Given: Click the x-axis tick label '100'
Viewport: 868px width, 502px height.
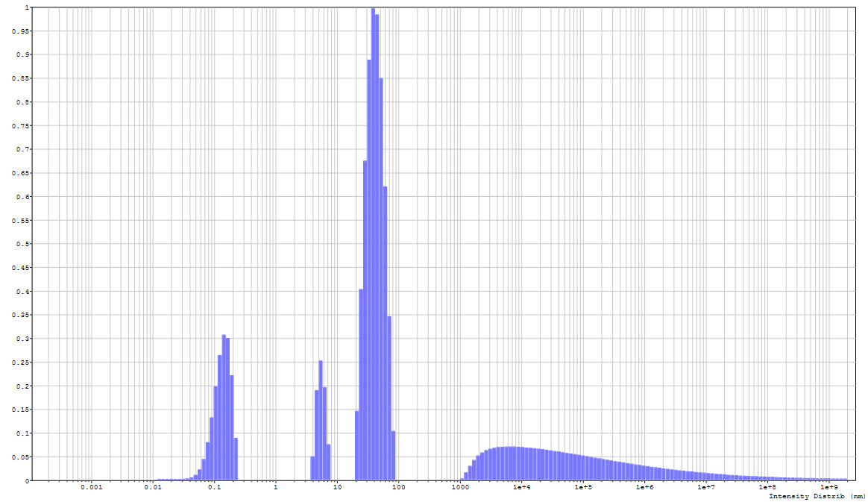Looking at the screenshot, I should (398, 487).
